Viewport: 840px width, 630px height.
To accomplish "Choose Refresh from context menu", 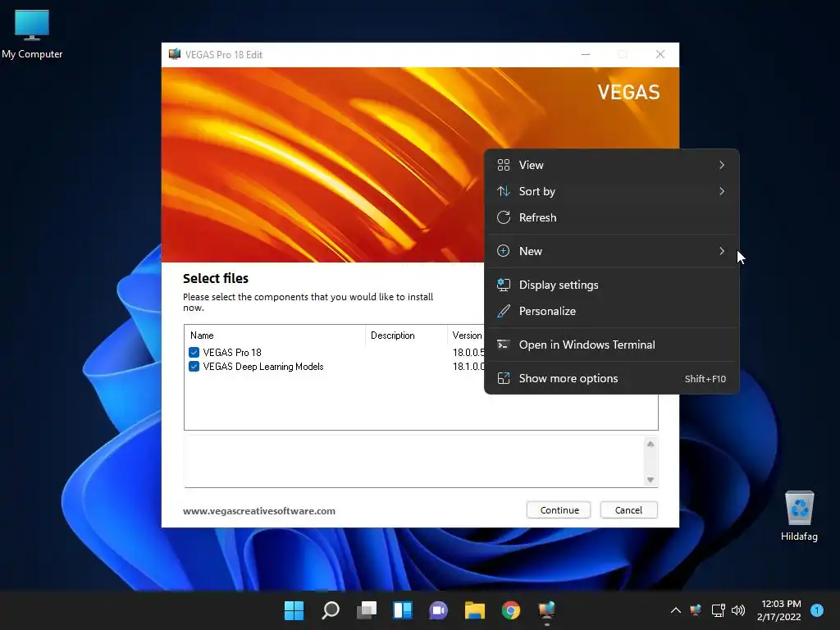I will click(612, 217).
